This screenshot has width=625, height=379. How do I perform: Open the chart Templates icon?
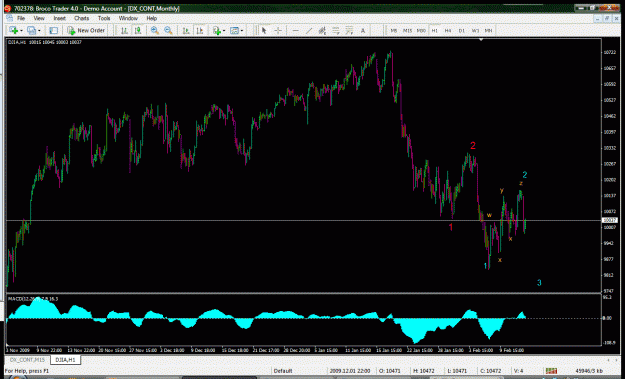234,30
